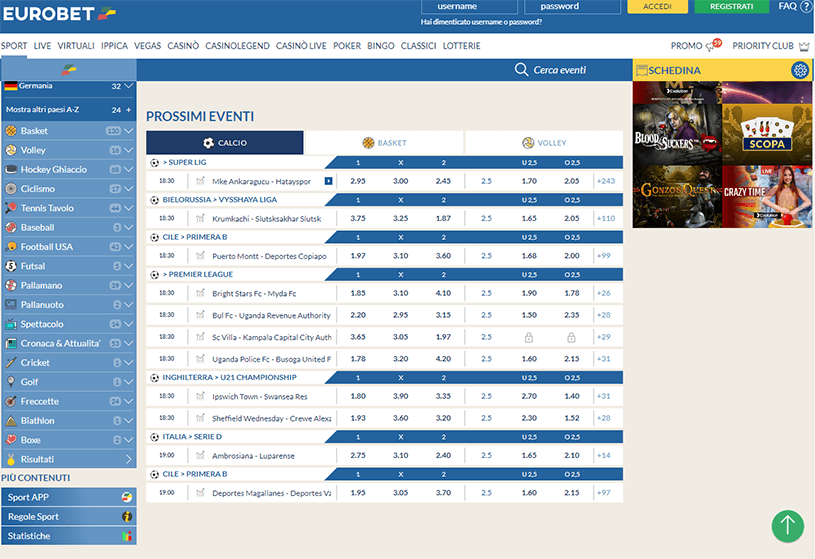Image resolution: width=815 pixels, height=559 pixels.
Task: Open the Gonzo's Quest game thumbnail
Action: 677,197
